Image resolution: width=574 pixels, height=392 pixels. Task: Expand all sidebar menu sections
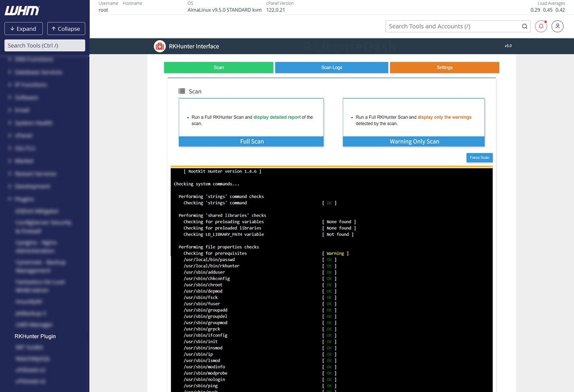[23, 29]
